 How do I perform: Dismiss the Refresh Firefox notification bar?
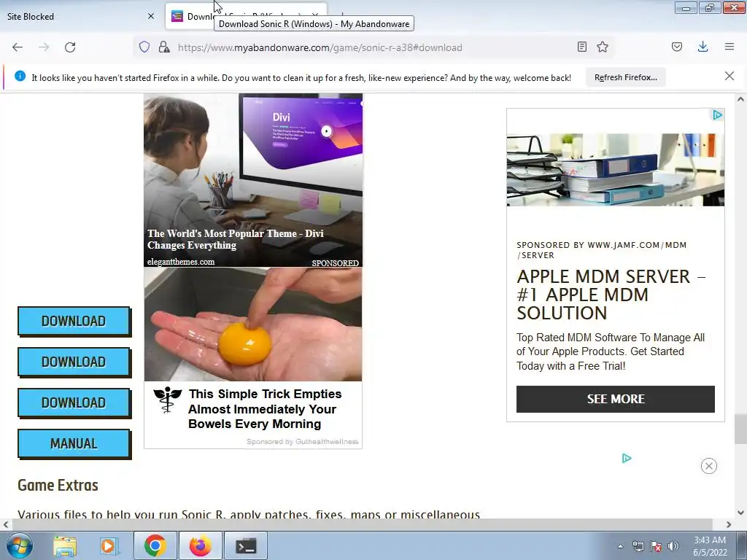tap(729, 76)
